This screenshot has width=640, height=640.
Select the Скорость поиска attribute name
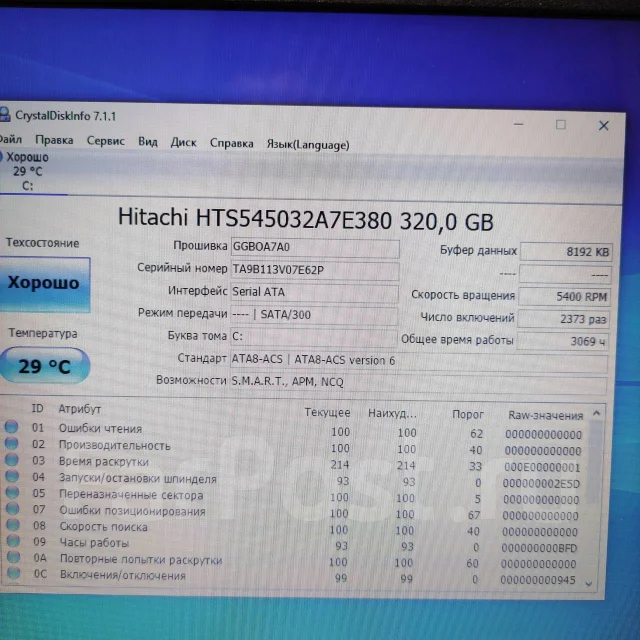(104, 527)
